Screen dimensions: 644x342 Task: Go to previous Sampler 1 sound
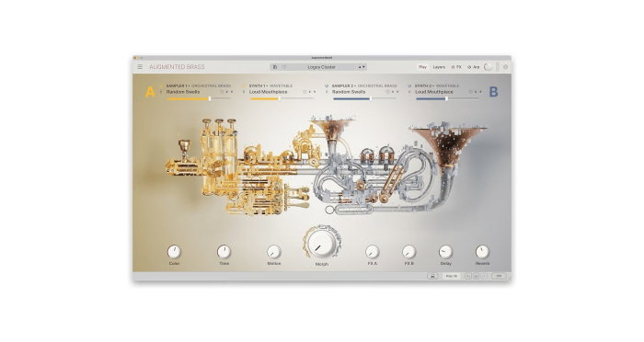(x=226, y=92)
